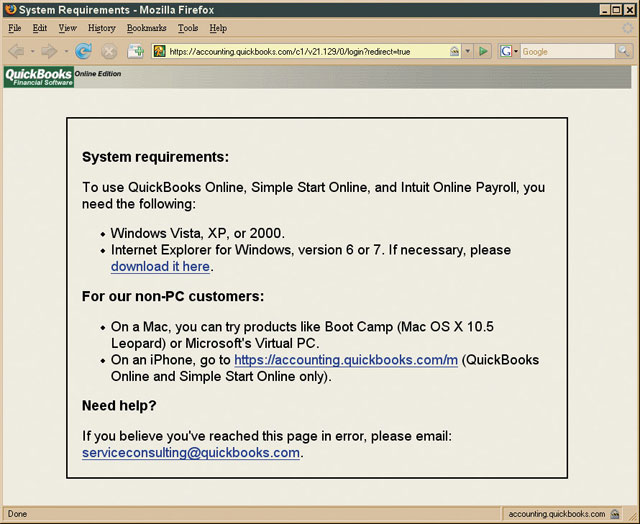Open the View menu

click(67, 28)
